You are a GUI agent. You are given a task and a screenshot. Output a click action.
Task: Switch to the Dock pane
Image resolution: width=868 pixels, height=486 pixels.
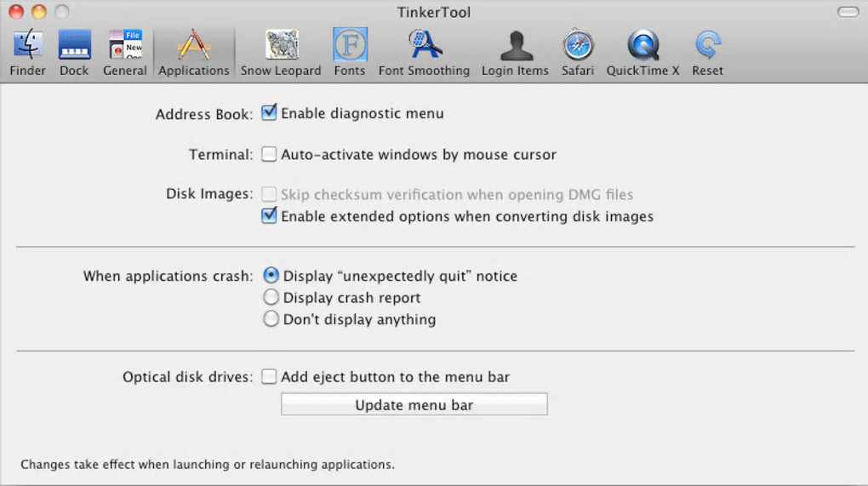(74, 53)
